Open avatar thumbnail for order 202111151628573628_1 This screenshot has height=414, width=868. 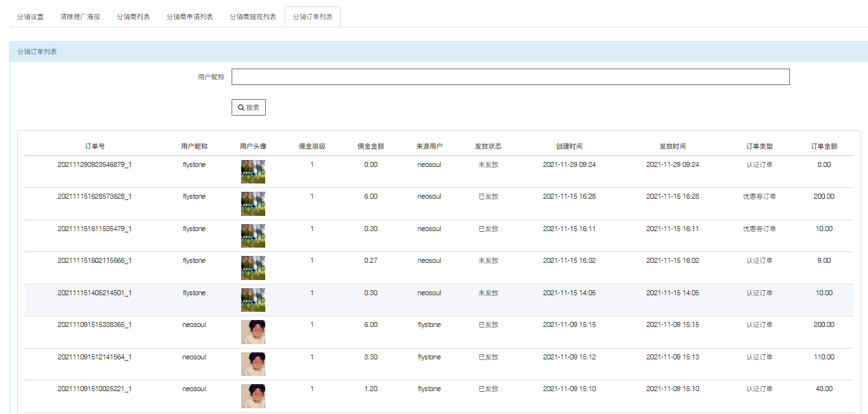[x=253, y=204]
